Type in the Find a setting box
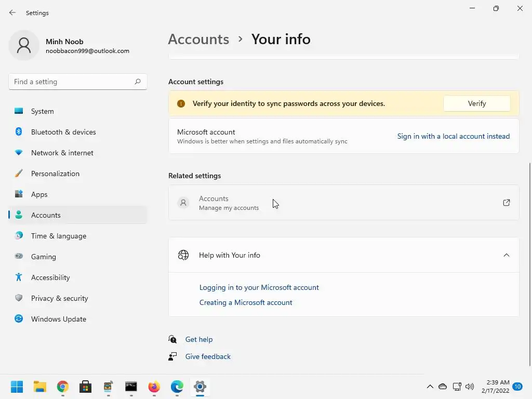 point(72,82)
